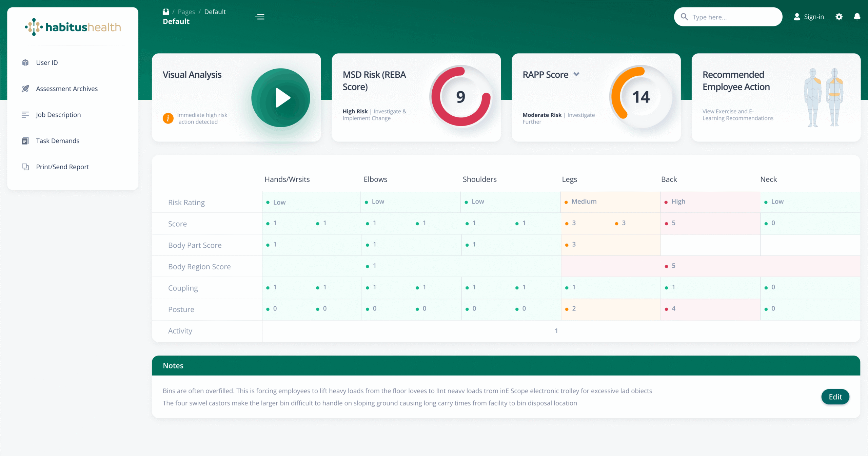Expand the RAPP Score dropdown chevron
Screen dimensions: 868x456
coord(577,74)
